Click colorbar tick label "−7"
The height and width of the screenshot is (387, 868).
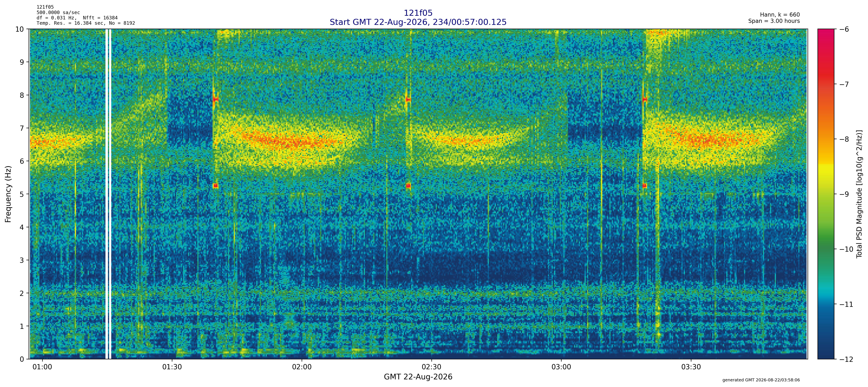pyautogui.click(x=844, y=84)
